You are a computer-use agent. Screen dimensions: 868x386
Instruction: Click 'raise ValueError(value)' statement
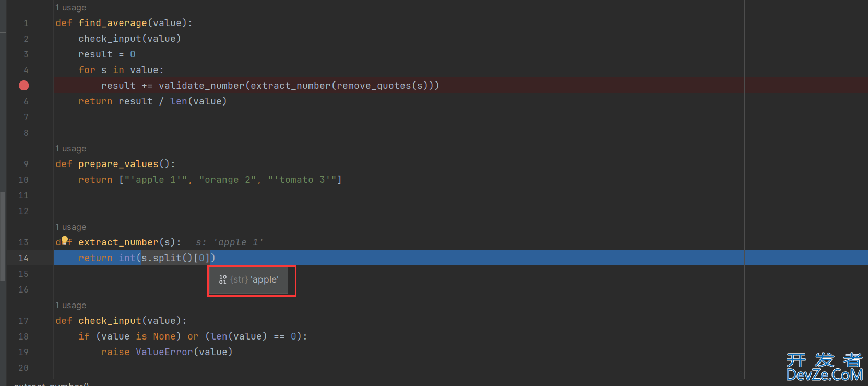[167, 352]
